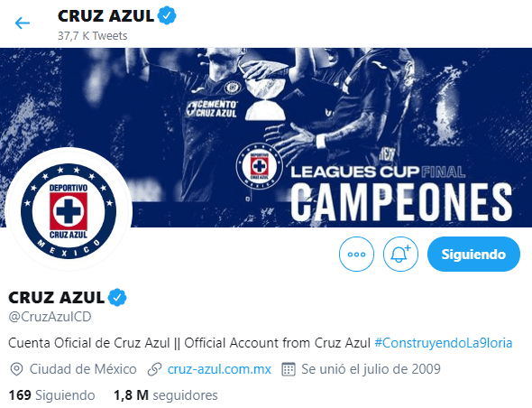Screen dimensions: 532x408
Task: View the 1,8 M seguidores list
Action: coord(166,395)
